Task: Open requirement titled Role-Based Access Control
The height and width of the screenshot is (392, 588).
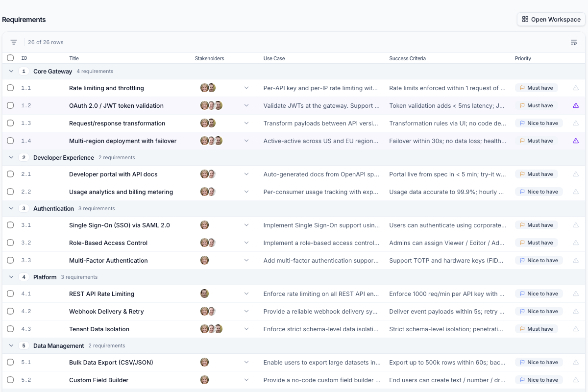Action: [108, 243]
